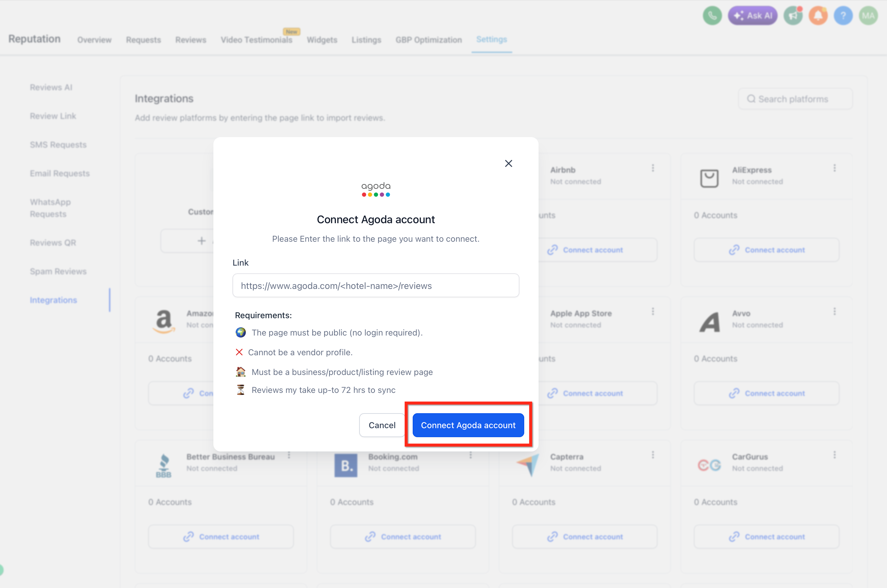887x588 pixels.
Task: Click the Search platforms field
Action: 796,99
